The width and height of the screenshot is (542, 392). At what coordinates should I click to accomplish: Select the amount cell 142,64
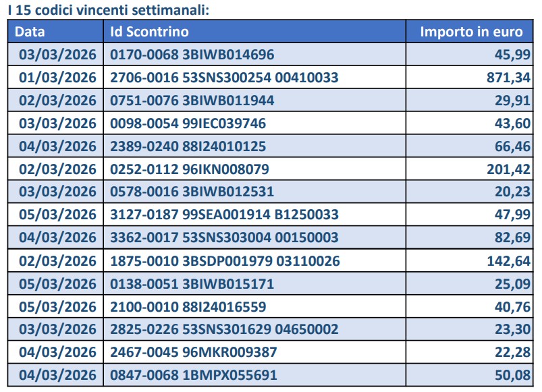point(508,260)
